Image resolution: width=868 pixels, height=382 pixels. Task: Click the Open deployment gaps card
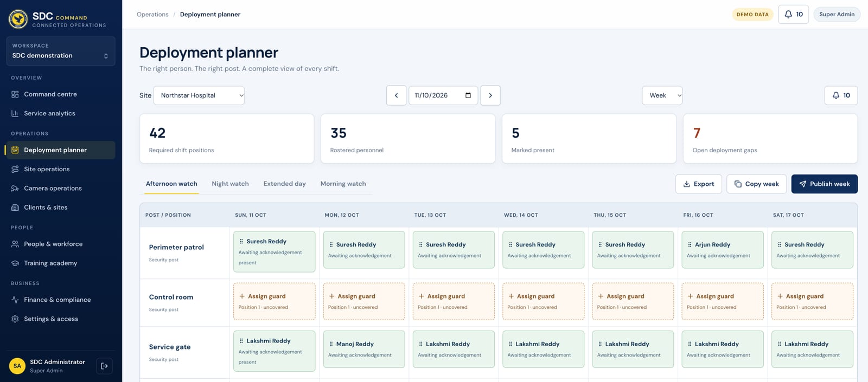770,139
